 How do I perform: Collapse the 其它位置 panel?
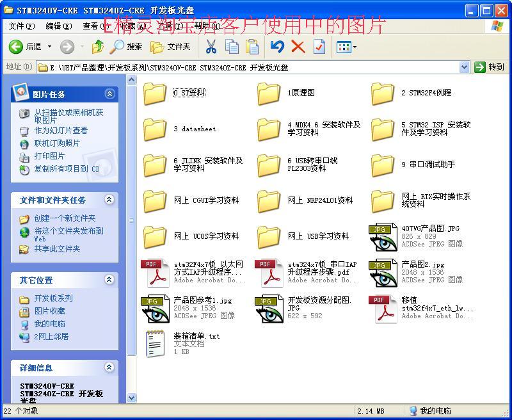(109, 279)
